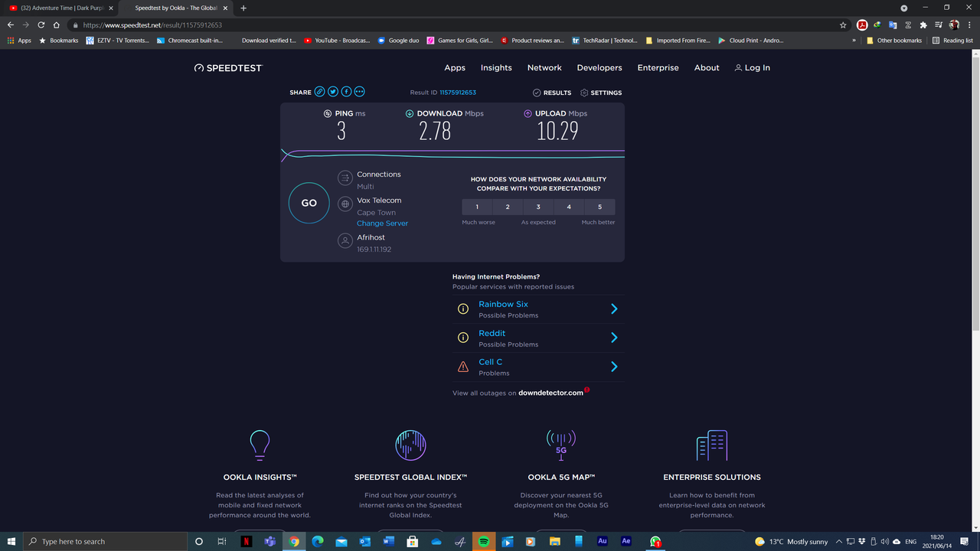The image size is (980, 551).
Task: Expand the Reddit outage arrow
Action: click(614, 337)
